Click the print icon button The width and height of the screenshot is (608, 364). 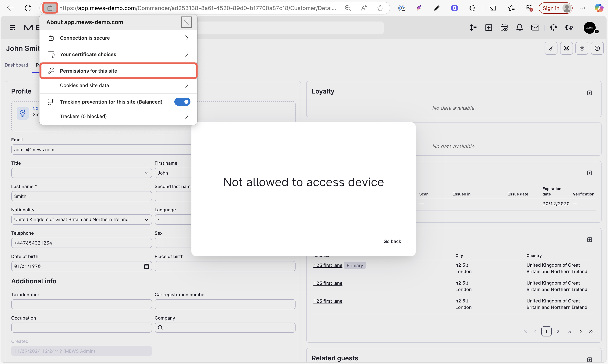(582, 48)
